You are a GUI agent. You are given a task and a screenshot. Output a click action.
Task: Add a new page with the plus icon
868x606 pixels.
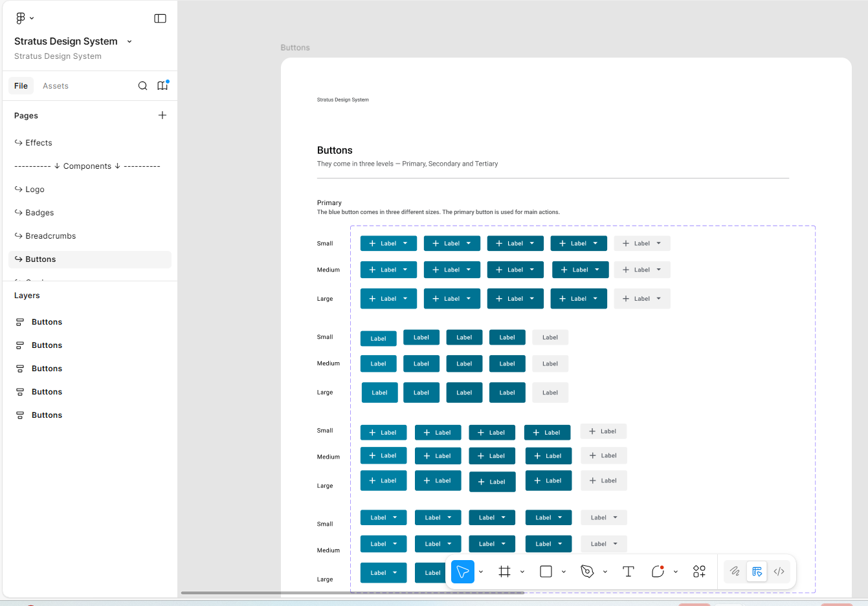click(x=162, y=115)
